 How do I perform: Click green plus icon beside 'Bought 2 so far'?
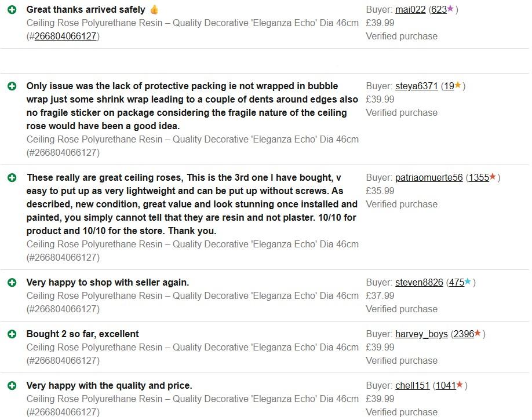tap(12, 334)
